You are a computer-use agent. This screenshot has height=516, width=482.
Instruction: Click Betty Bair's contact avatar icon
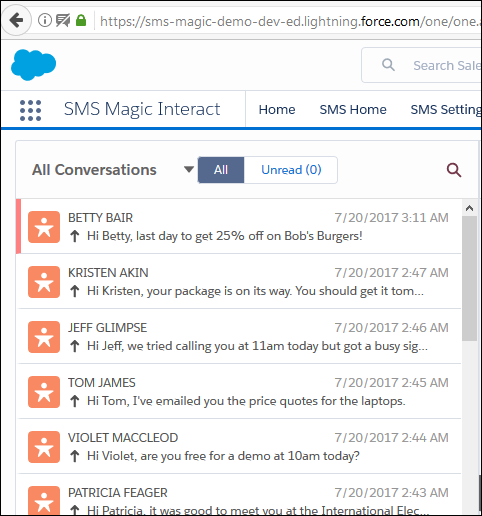coord(44,227)
